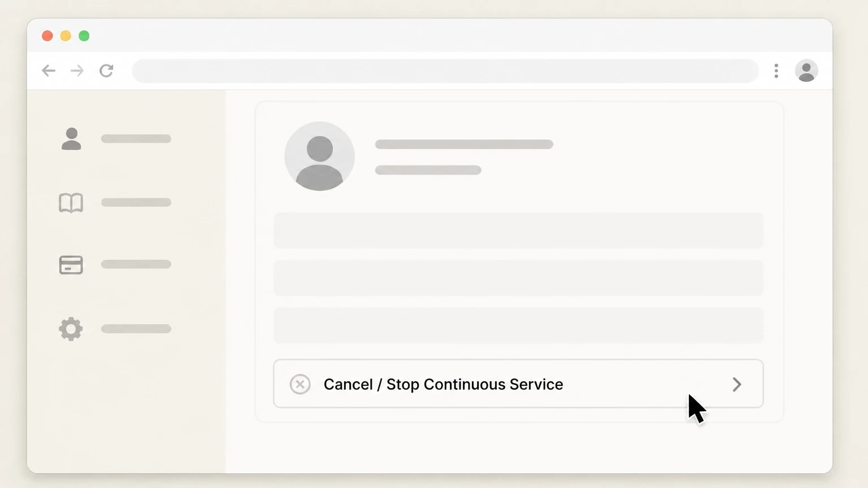
Task: Click the green window maximize dot
Action: (x=84, y=36)
